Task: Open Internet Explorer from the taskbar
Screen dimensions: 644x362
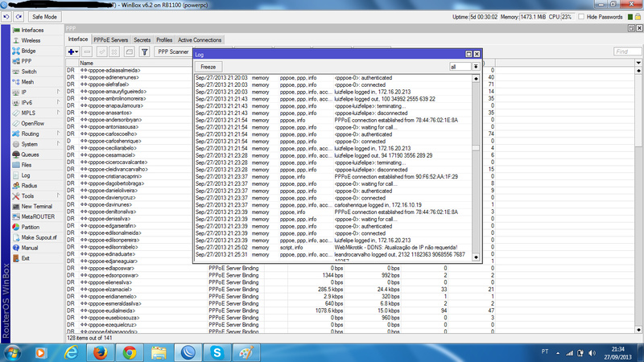Action: (x=71, y=352)
